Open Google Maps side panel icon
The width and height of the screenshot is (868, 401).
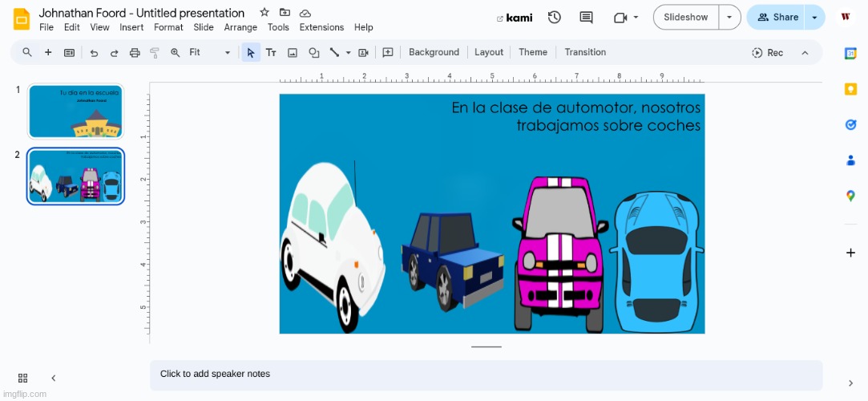pos(850,196)
